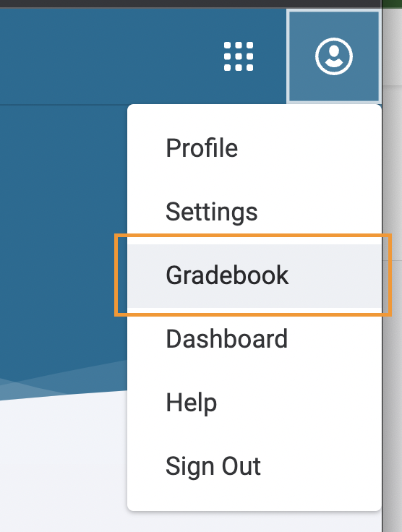Collapse the account menu via avatar button
This screenshot has height=532, width=402.
tap(334, 56)
